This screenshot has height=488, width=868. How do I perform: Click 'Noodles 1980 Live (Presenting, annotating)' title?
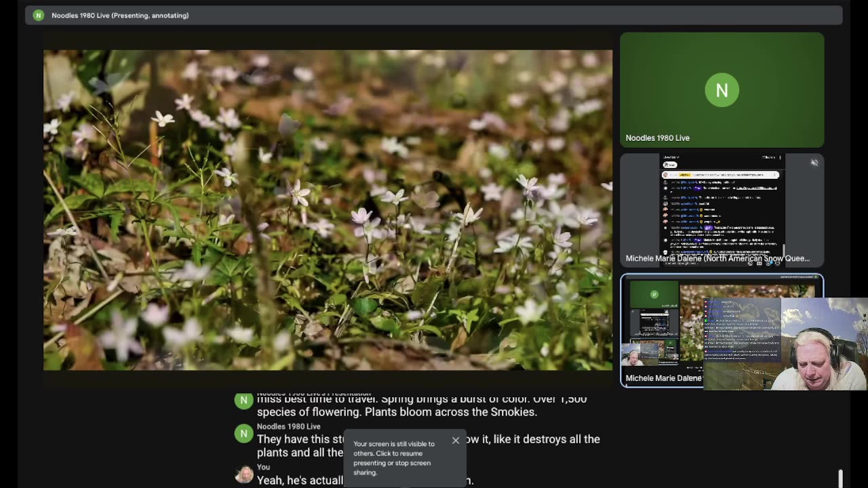point(120,15)
